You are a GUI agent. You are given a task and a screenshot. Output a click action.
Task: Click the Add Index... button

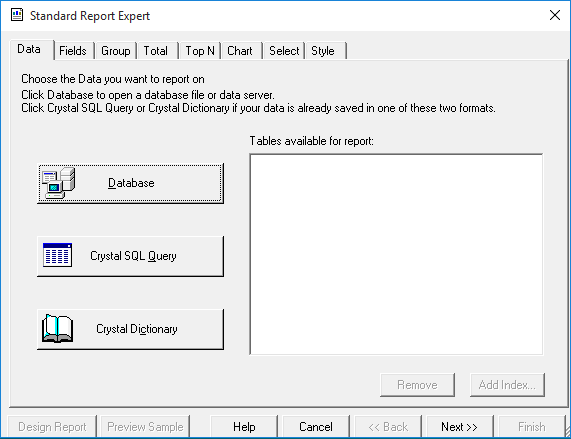click(x=507, y=385)
